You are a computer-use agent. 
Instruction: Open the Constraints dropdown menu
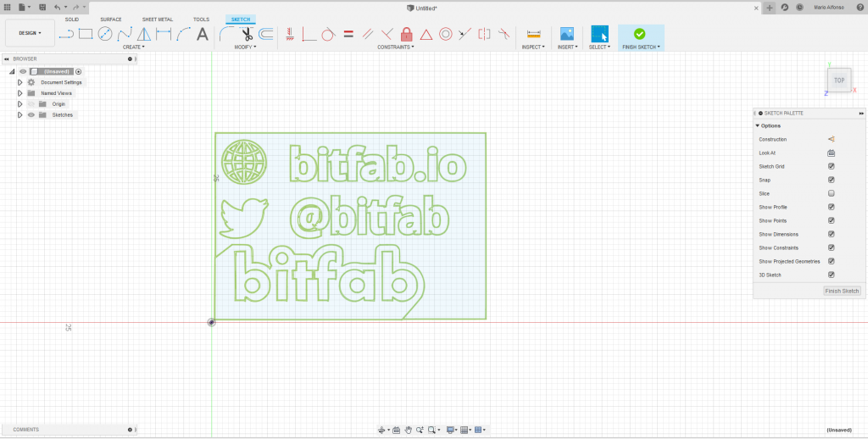point(395,47)
